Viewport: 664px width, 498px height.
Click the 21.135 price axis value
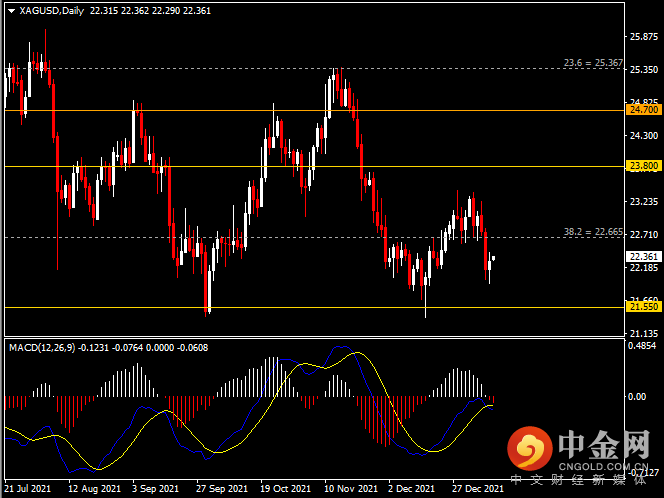click(x=644, y=334)
